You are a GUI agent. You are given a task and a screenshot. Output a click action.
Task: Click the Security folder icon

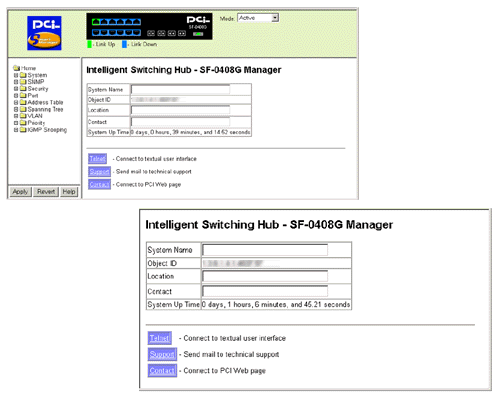(23, 89)
